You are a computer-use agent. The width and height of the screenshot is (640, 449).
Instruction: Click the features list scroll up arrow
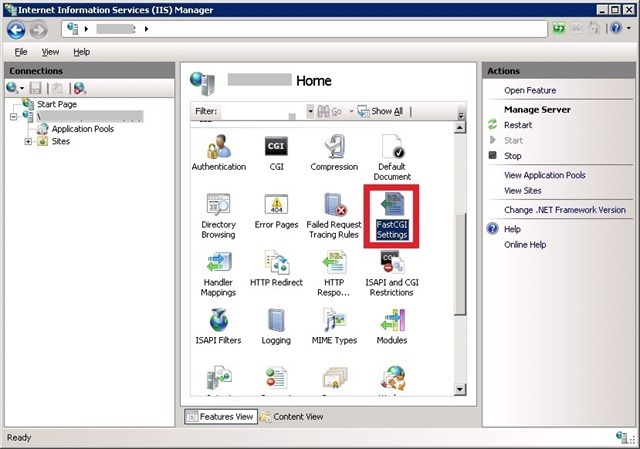pos(460,128)
